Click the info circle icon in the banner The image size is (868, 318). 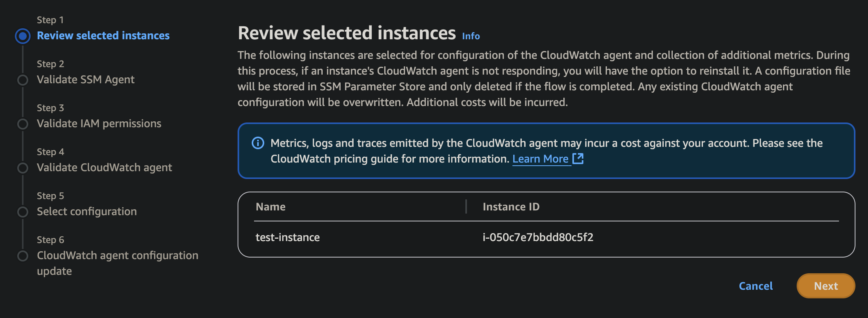point(258,143)
